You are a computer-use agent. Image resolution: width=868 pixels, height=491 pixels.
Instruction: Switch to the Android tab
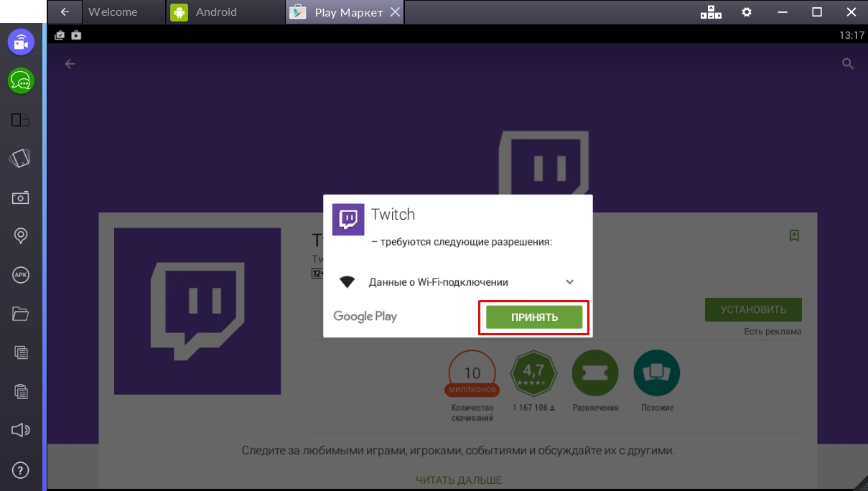coord(215,12)
